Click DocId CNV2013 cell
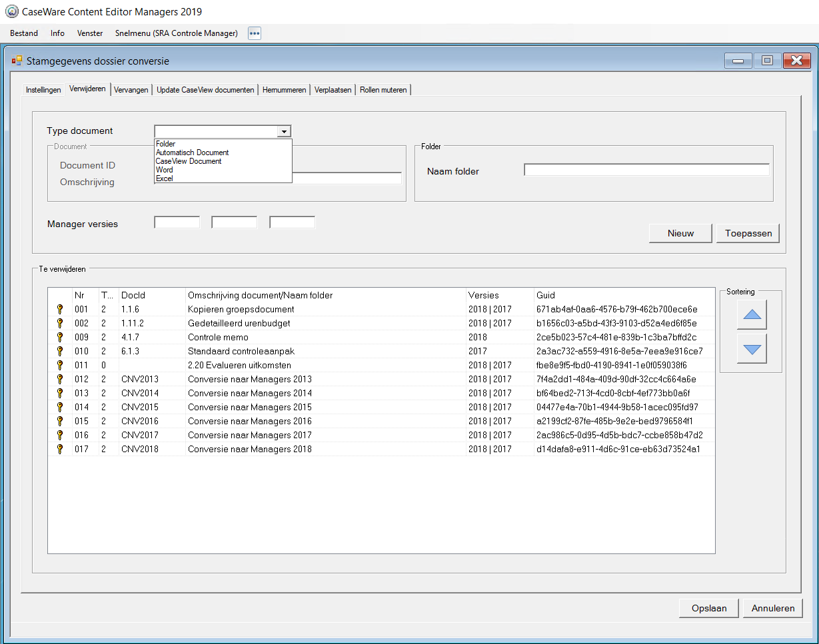The width and height of the screenshot is (819, 644). [140, 379]
